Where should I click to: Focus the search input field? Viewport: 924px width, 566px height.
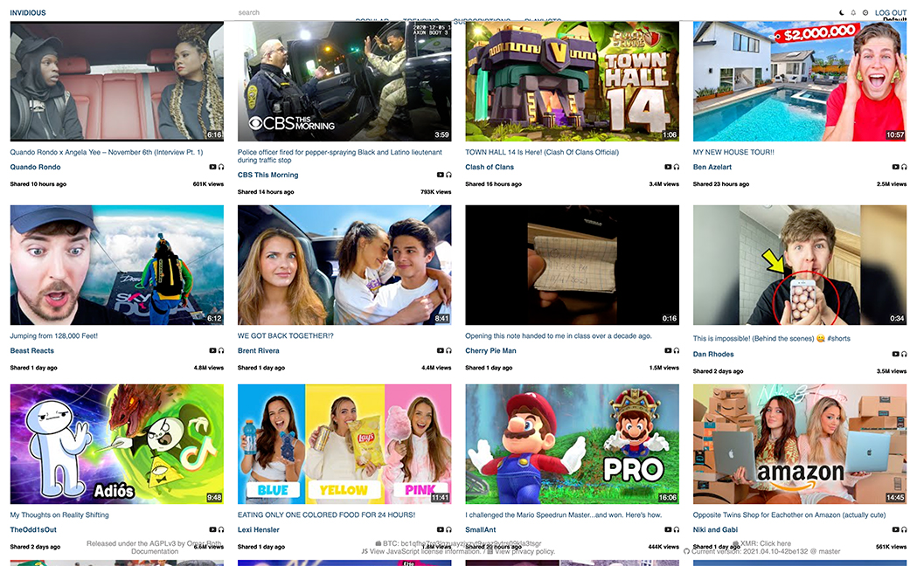tap(460, 12)
